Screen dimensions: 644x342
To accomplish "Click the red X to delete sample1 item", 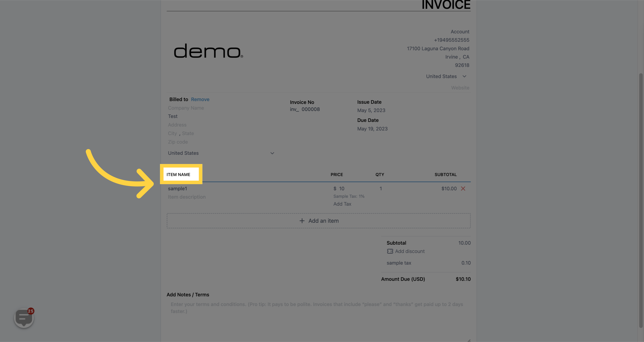I will [463, 189].
